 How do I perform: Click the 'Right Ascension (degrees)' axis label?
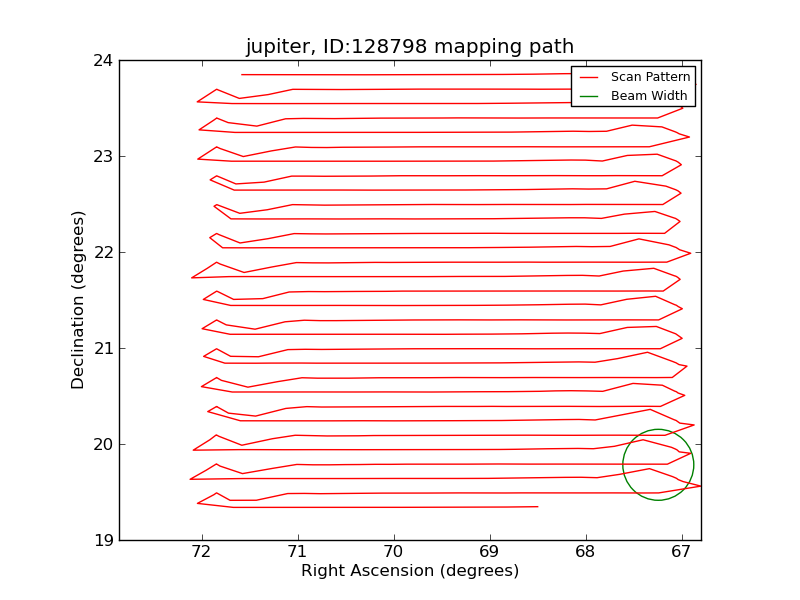(x=410, y=570)
